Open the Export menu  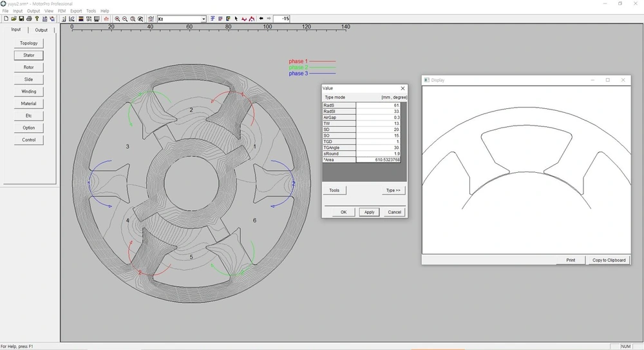tap(76, 11)
